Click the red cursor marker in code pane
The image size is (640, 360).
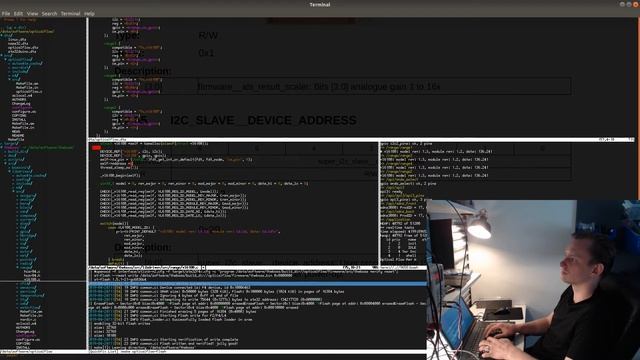click(96, 148)
